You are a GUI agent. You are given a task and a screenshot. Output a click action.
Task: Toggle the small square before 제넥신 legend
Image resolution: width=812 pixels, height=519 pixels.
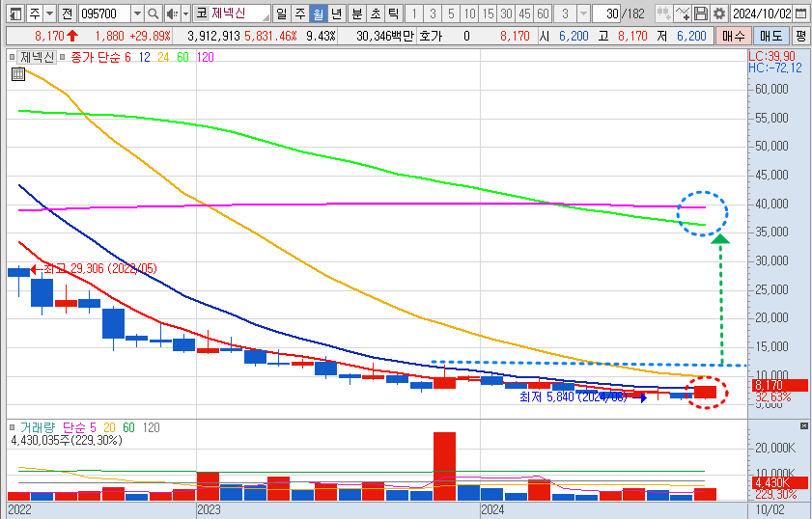coord(12,57)
